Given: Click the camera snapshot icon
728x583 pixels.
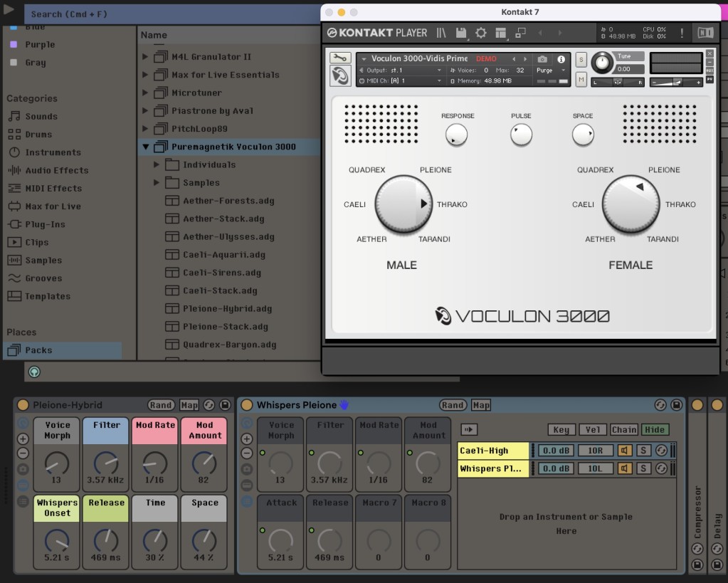Looking at the screenshot, I should click(x=542, y=59).
